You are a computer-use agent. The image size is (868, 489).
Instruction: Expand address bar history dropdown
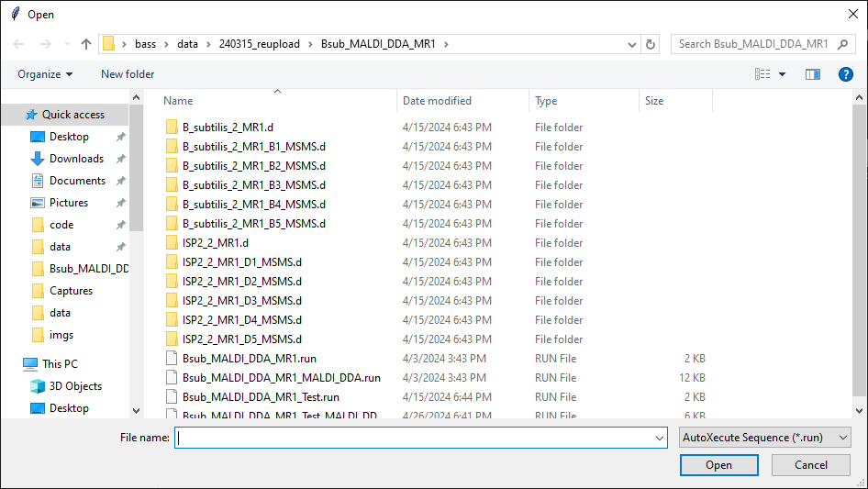[x=631, y=44]
